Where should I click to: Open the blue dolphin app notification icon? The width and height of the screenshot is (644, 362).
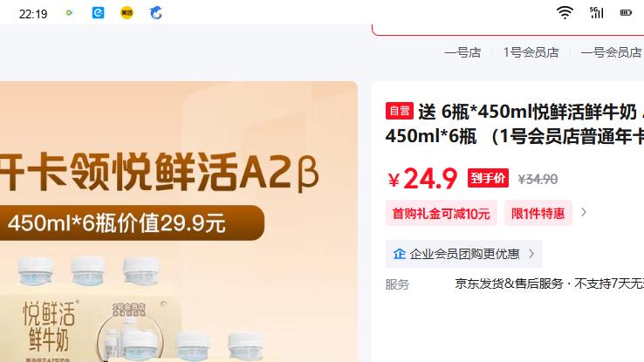155,13
